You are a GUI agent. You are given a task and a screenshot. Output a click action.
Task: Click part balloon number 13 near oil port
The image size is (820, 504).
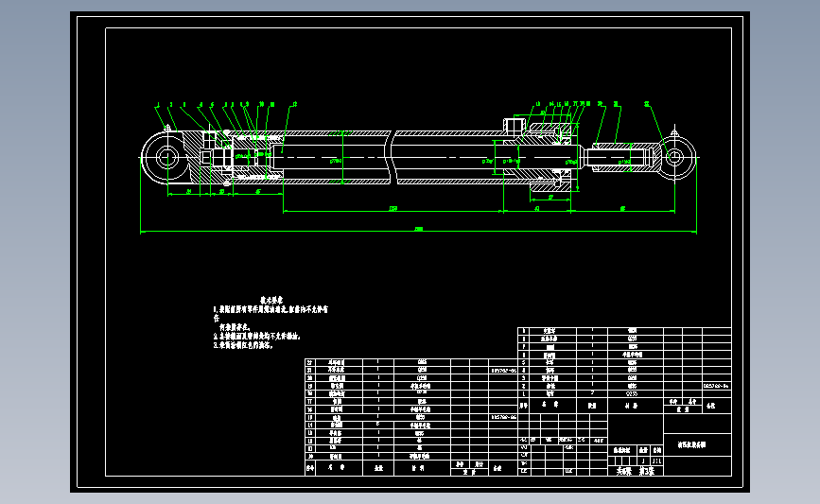pos(537,105)
